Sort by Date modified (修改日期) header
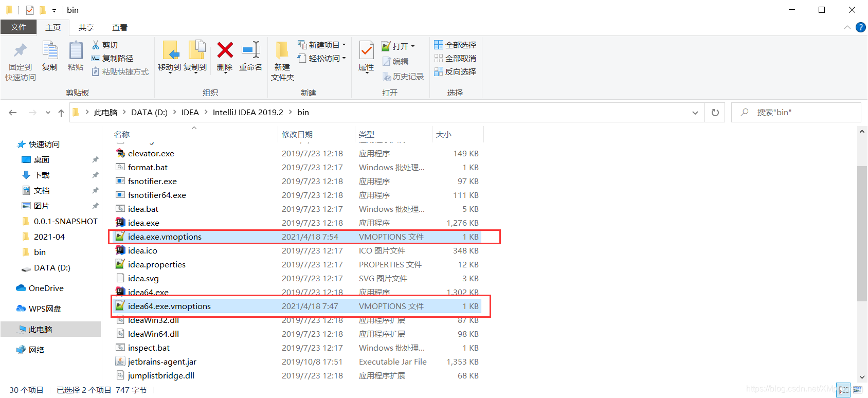 click(297, 135)
